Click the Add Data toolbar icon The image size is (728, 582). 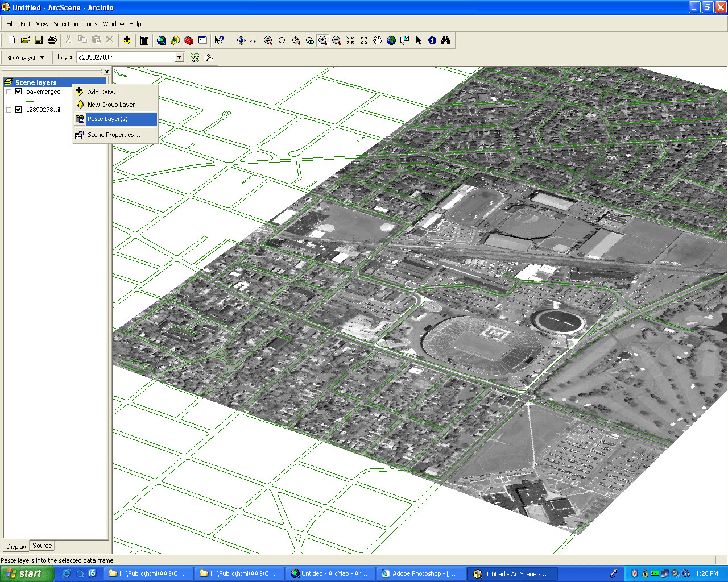pyautogui.click(x=127, y=40)
